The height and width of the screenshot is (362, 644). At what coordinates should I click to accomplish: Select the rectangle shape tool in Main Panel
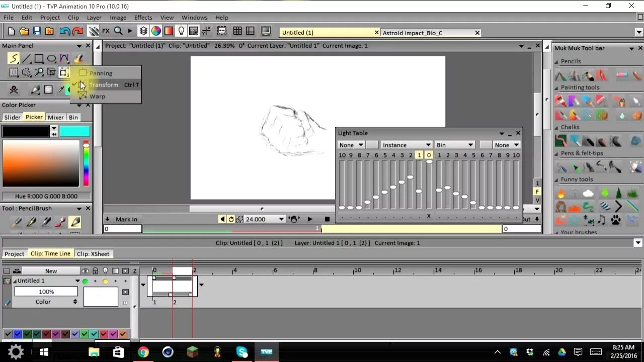39,59
